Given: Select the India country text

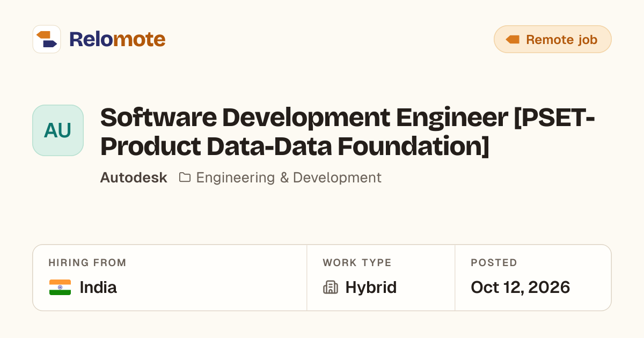Looking at the screenshot, I should (98, 288).
